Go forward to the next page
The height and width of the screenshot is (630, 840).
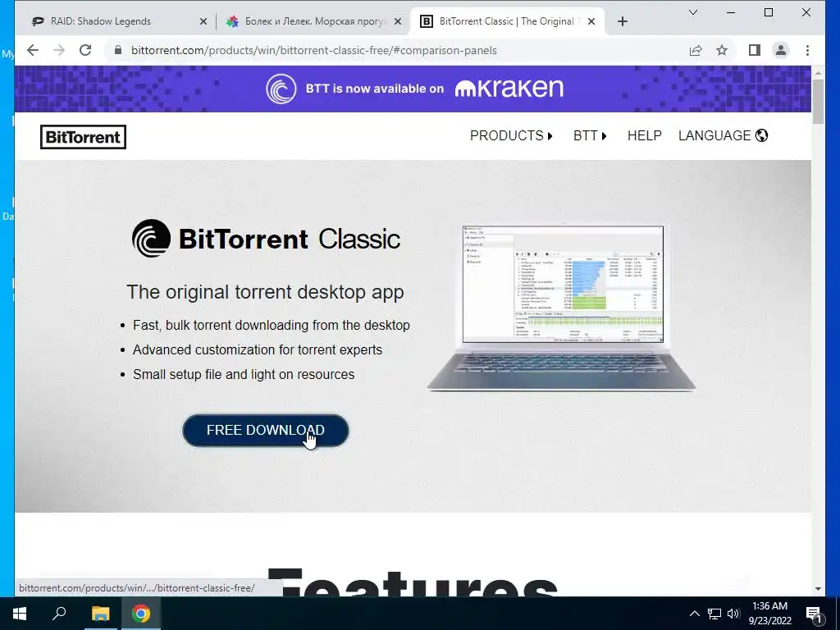click(59, 50)
